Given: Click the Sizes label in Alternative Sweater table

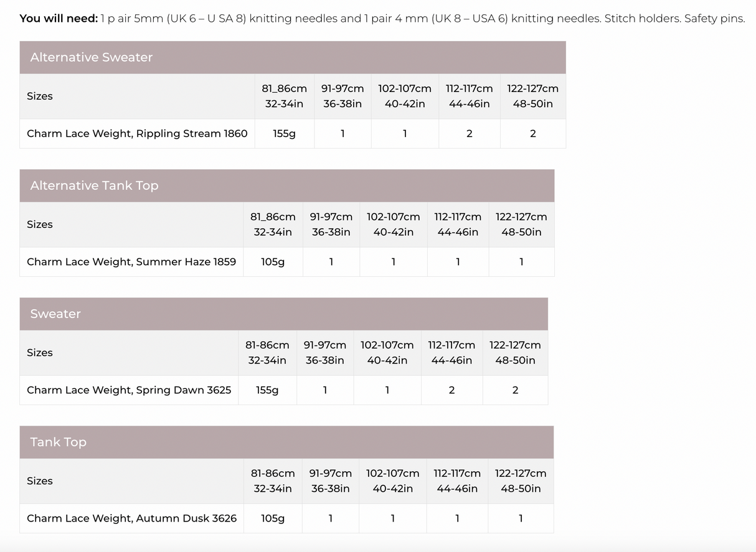Looking at the screenshot, I should coord(40,96).
